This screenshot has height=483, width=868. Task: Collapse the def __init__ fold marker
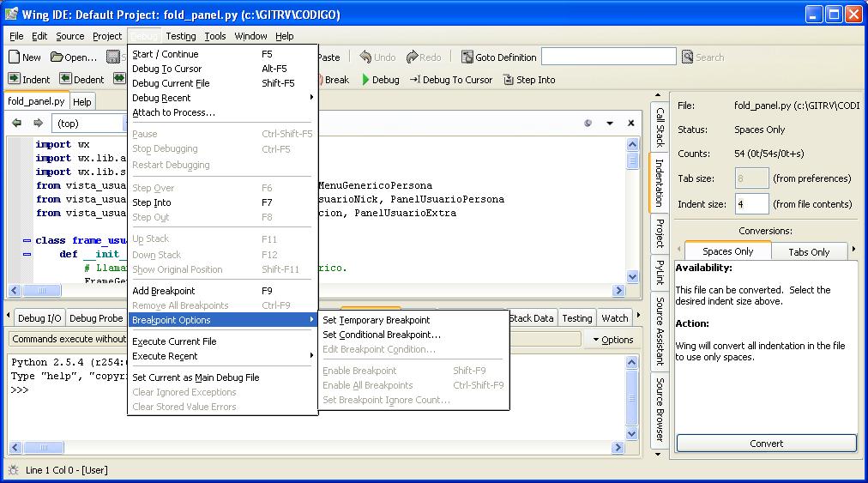coord(27,254)
